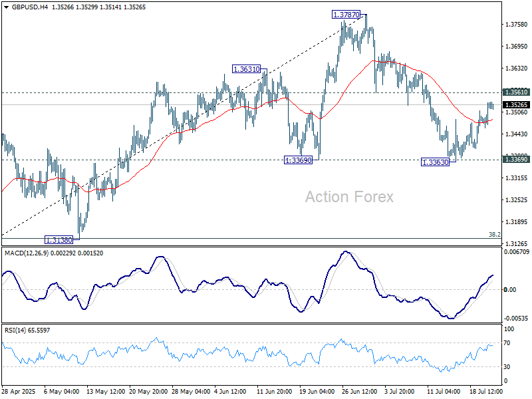Click the 1.35610 level tag on price axis

517,92
